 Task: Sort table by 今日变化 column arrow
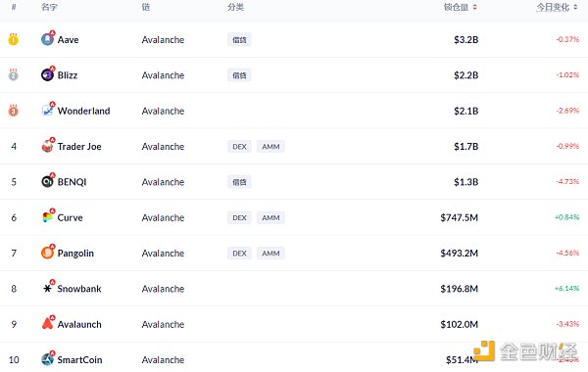click(575, 7)
